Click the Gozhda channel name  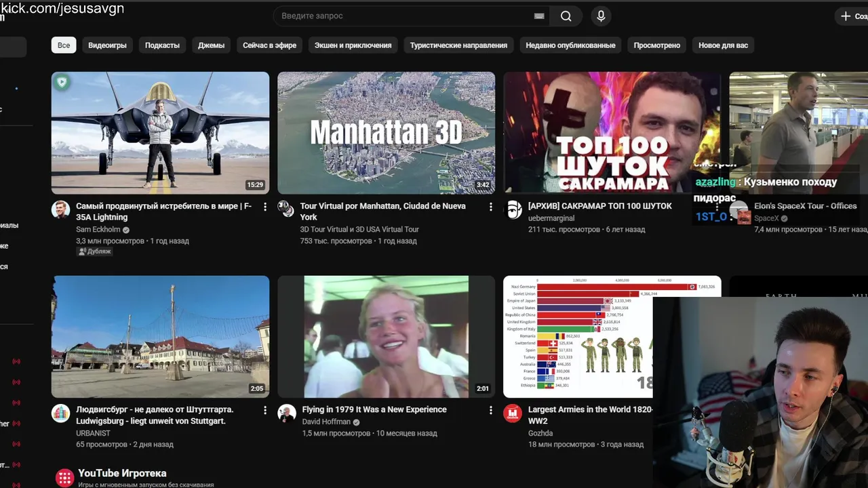(x=540, y=432)
